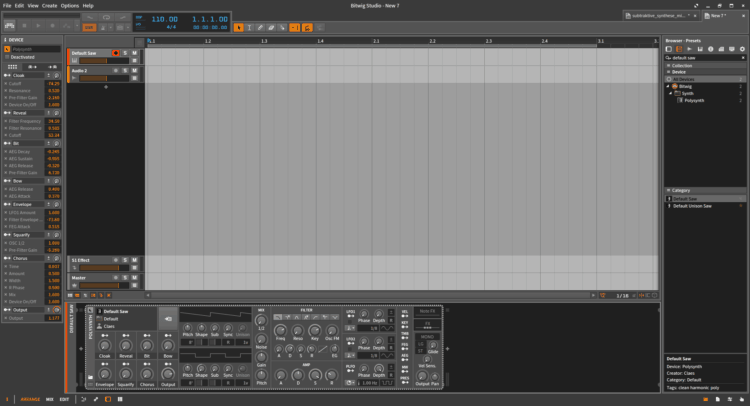Open the orange Presets browser tab icon
Screen dimensions: 750x406
(x=679, y=49)
